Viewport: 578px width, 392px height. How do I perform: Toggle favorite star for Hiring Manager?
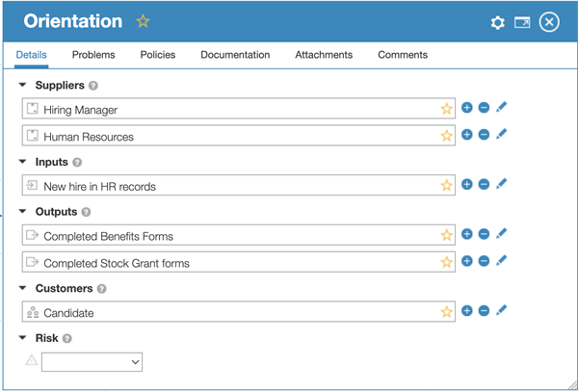(446, 109)
